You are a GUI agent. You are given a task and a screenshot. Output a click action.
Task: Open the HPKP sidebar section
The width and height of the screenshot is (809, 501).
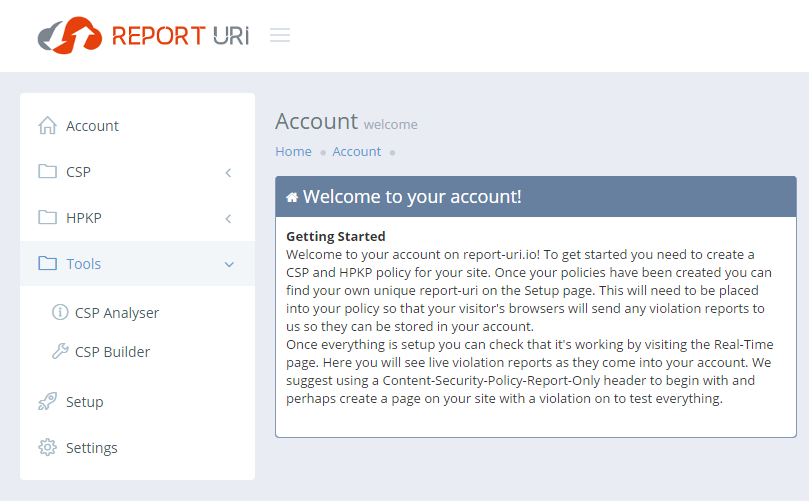tap(137, 217)
